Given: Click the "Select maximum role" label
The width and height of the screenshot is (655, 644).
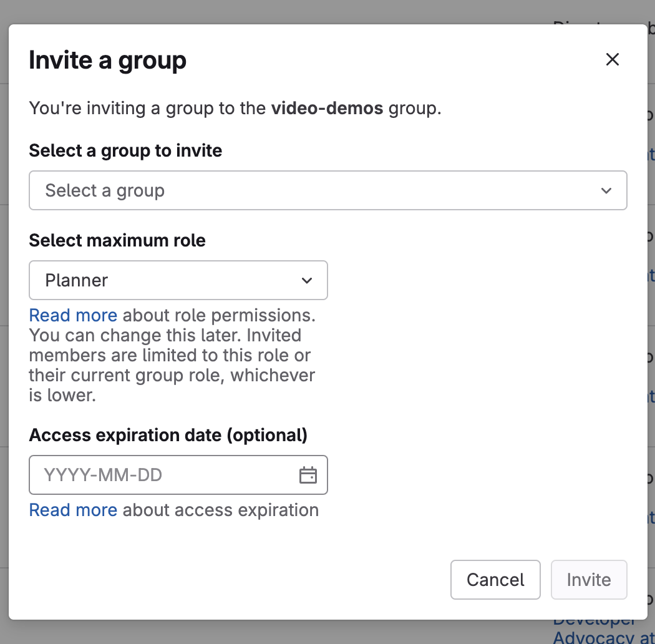Looking at the screenshot, I should pos(117,240).
